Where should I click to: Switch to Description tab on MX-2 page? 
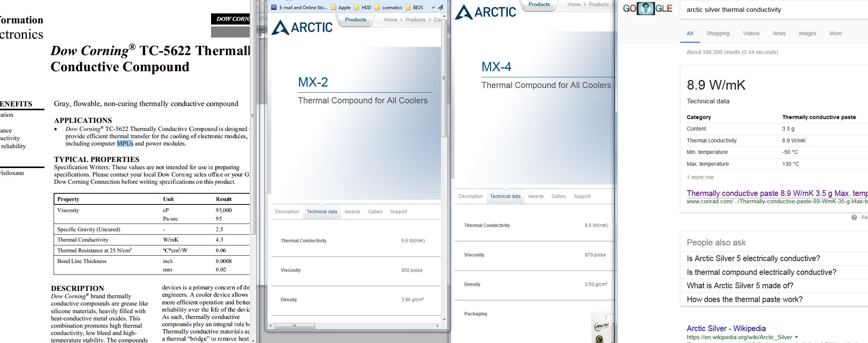tap(287, 212)
